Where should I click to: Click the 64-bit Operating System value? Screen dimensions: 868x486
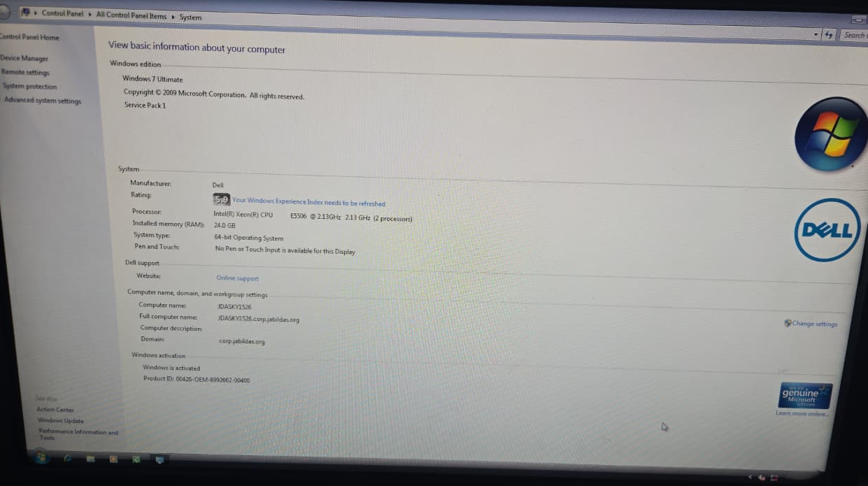click(x=249, y=238)
